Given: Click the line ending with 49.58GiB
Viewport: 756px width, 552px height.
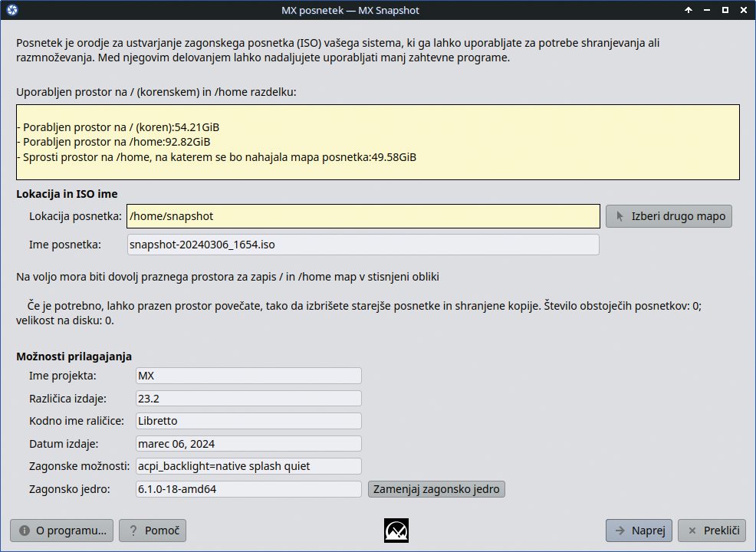Looking at the screenshot, I should [x=216, y=157].
